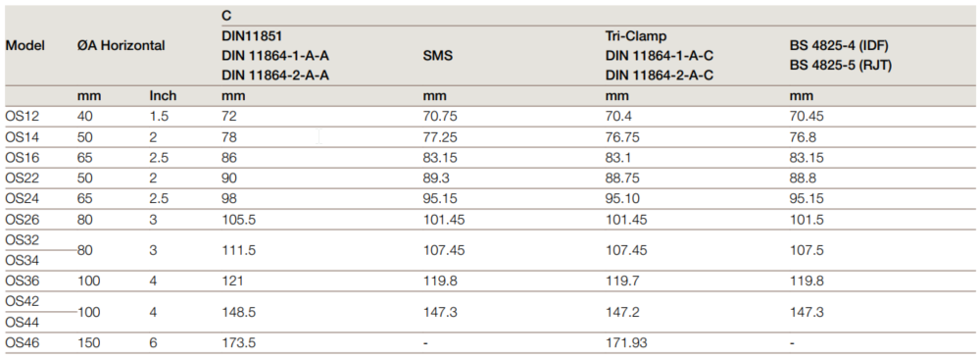980x359 pixels.
Task: Select the OS26 row label
Action: click(x=23, y=220)
